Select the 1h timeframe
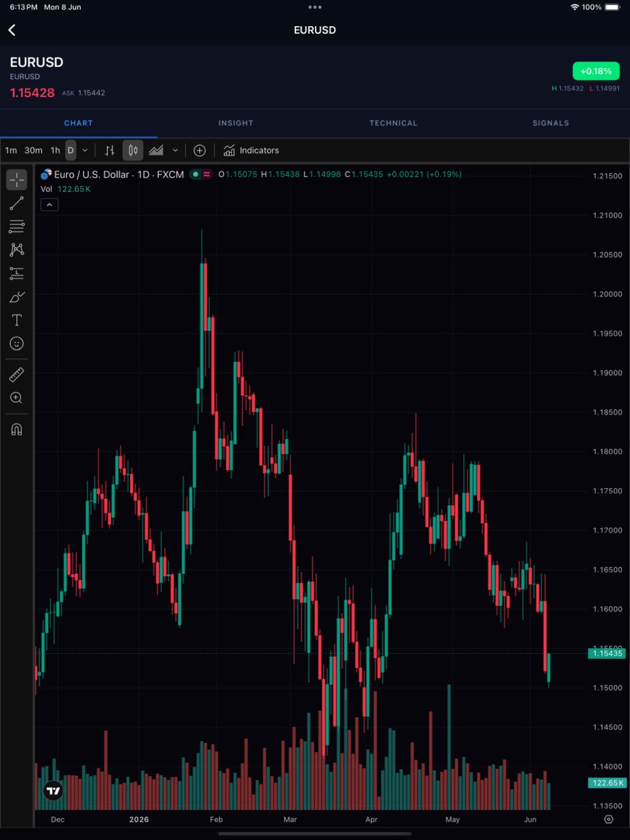 pyautogui.click(x=55, y=150)
